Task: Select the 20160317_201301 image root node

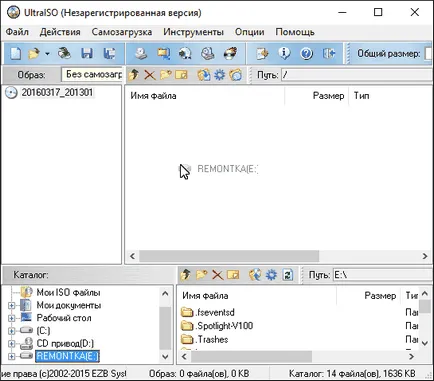Action: click(x=57, y=92)
